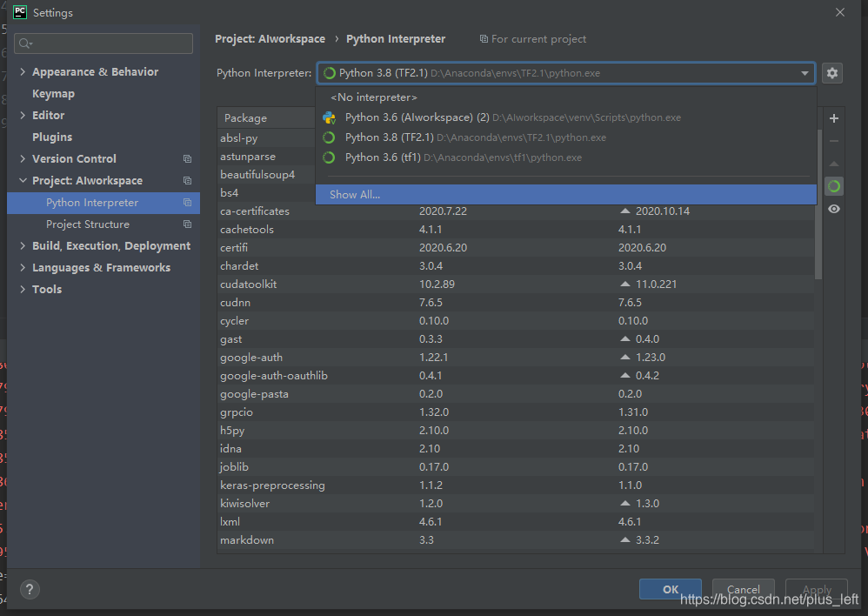Click the Package column header
The image size is (868, 616).
click(x=266, y=118)
